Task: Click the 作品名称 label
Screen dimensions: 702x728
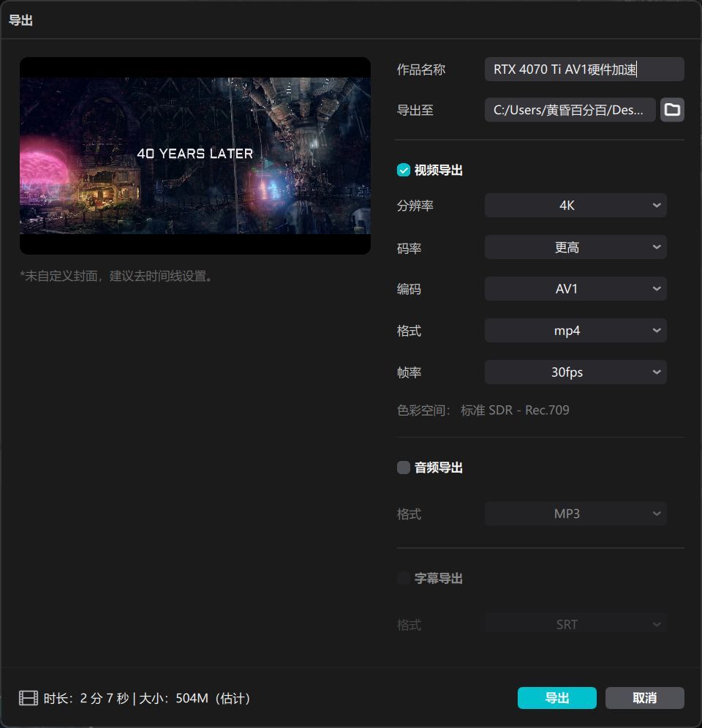Action: 420,70
